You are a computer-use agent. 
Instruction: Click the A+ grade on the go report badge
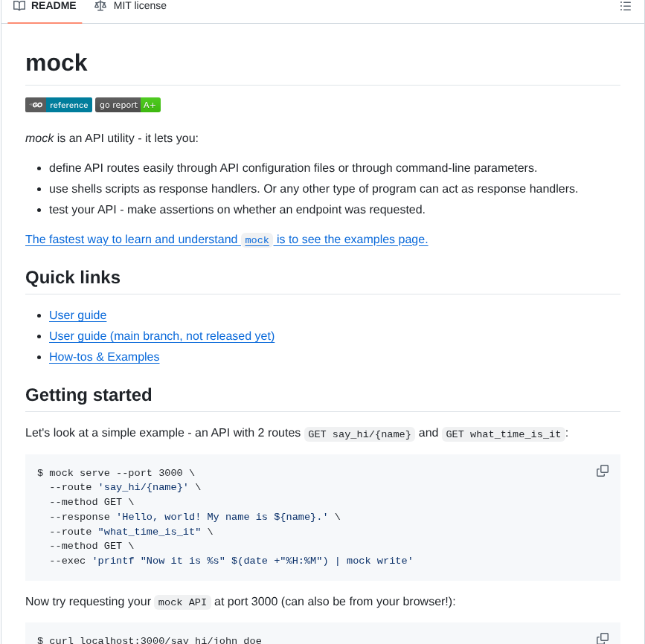[150, 105]
